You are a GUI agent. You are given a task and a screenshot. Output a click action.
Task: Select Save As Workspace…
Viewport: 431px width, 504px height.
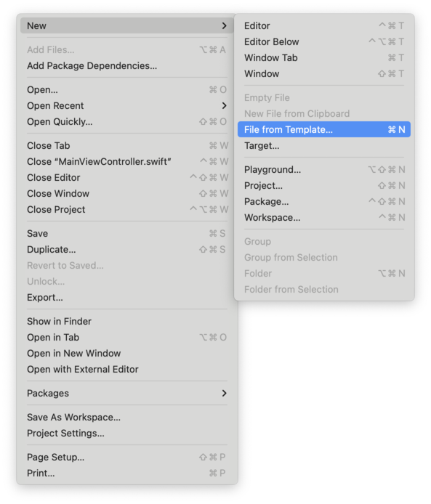127,417
